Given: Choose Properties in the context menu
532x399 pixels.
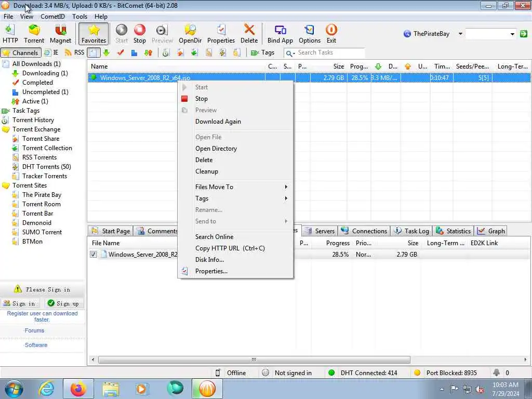Looking at the screenshot, I should [x=235, y=271].
